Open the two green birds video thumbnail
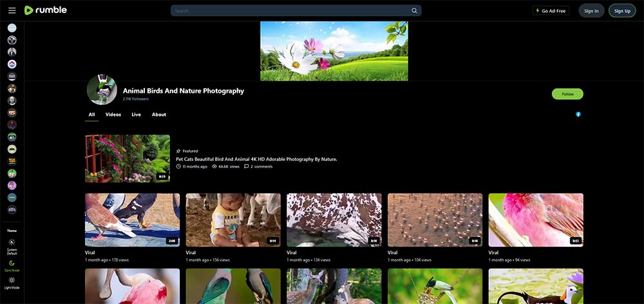This screenshot has height=304, width=644. point(233,287)
